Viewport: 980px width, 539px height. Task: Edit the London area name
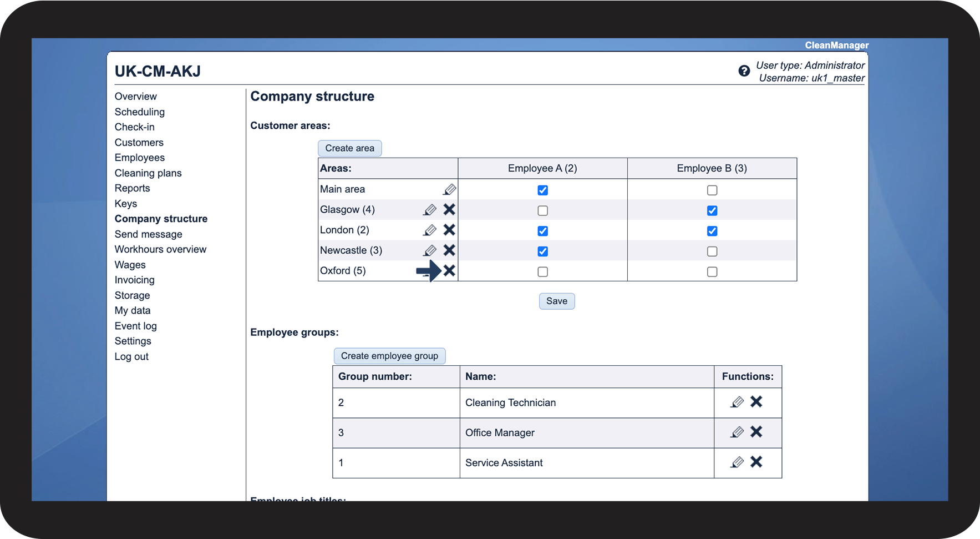tap(430, 230)
